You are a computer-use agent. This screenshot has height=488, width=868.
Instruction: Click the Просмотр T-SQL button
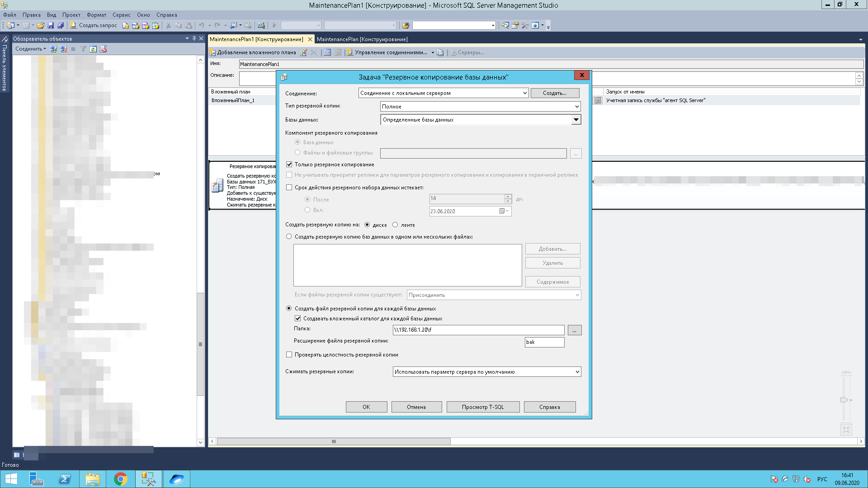pyautogui.click(x=483, y=407)
